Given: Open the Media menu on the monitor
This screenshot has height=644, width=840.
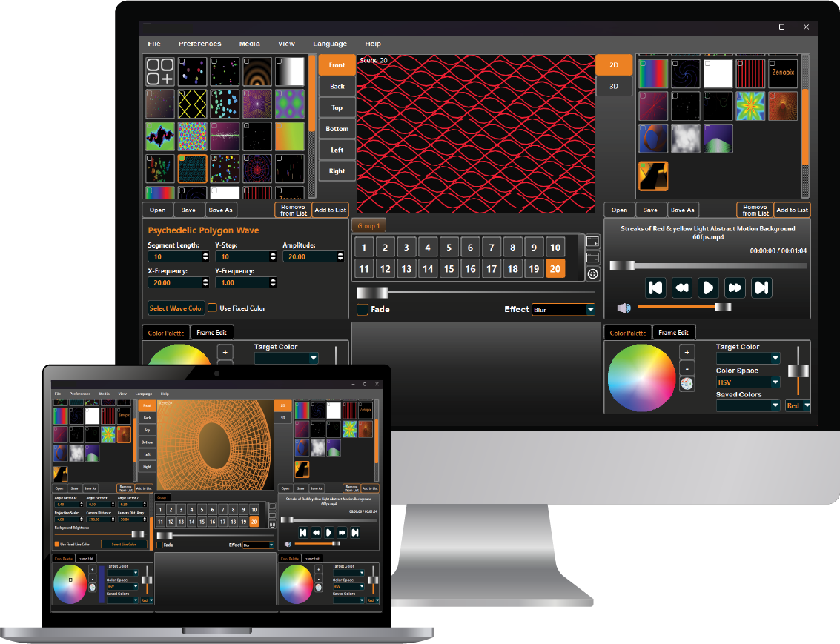Looking at the screenshot, I should [x=250, y=44].
